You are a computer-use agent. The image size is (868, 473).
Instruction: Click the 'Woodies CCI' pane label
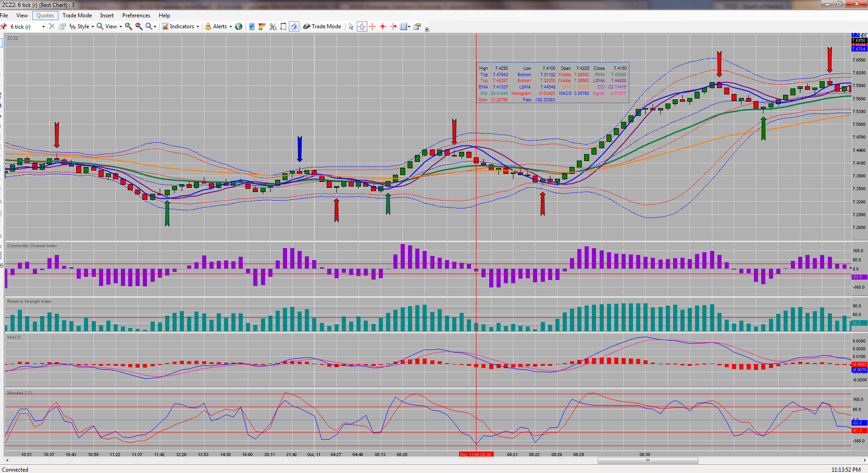tap(20, 393)
